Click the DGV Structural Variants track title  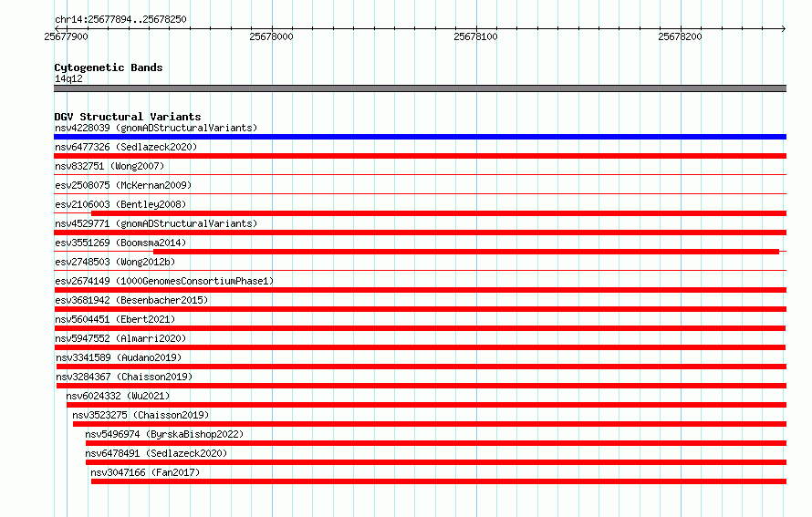[128, 117]
